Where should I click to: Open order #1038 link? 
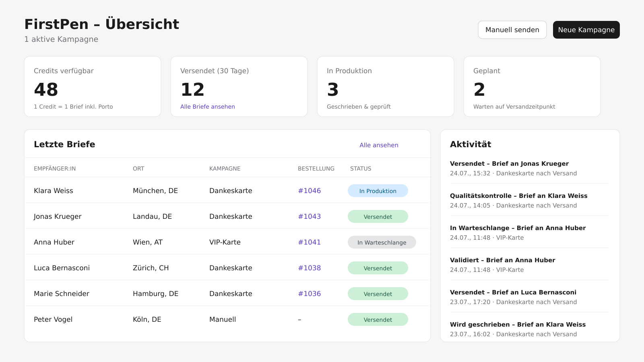point(309,268)
